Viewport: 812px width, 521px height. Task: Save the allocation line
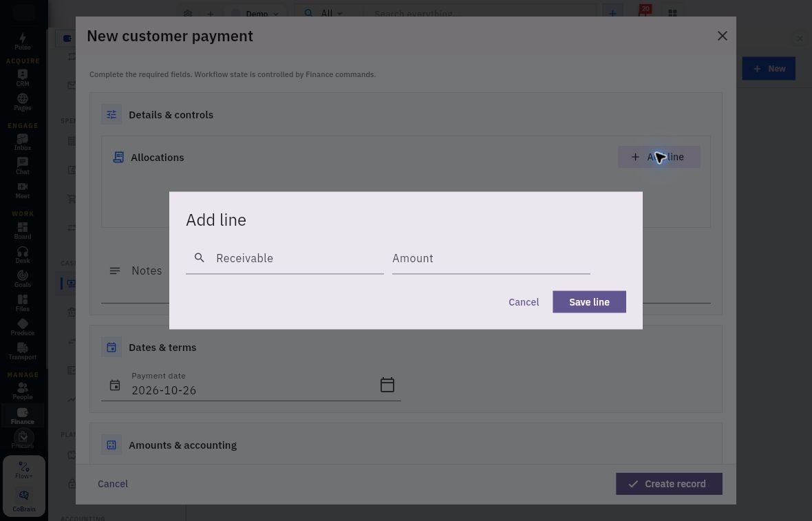point(589,302)
